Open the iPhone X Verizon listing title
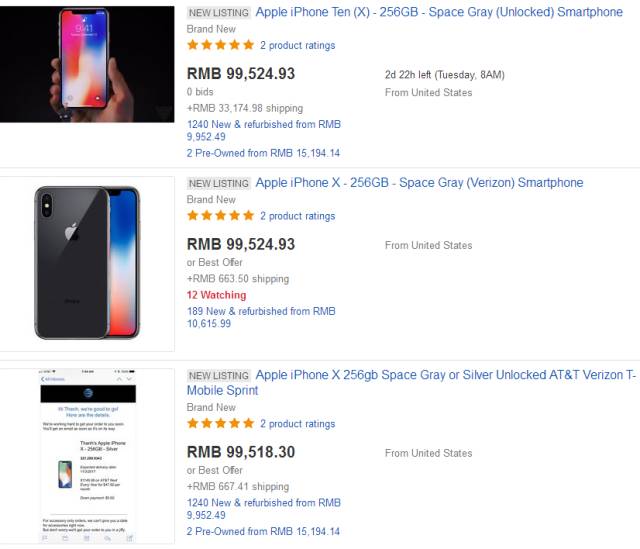This screenshot has width=640, height=549. click(418, 183)
